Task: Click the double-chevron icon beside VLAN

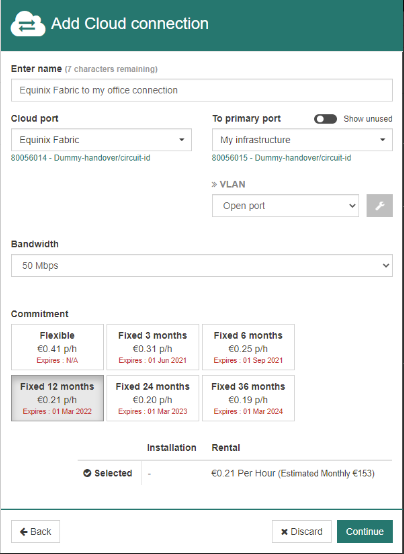Action: 214,184
